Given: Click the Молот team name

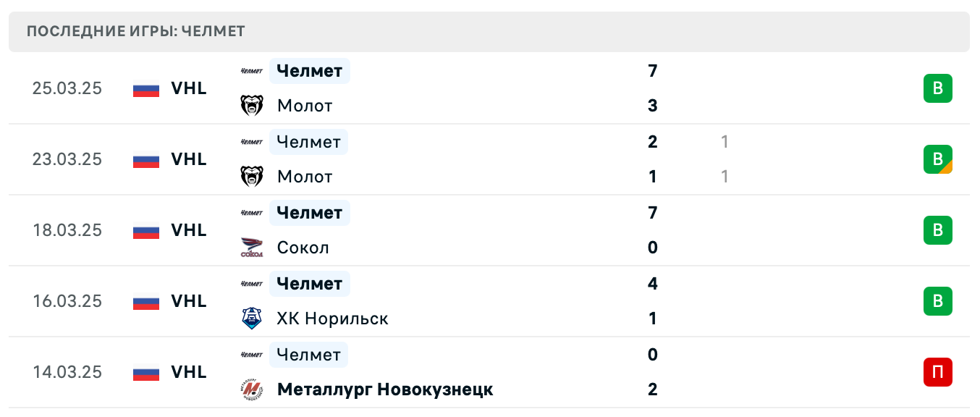Looking at the screenshot, I should tap(305, 106).
